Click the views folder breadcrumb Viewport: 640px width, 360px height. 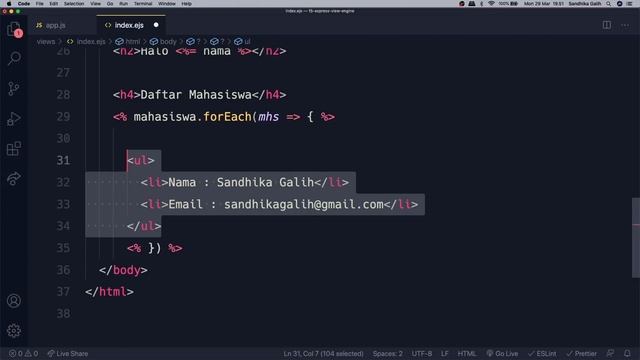click(x=46, y=42)
